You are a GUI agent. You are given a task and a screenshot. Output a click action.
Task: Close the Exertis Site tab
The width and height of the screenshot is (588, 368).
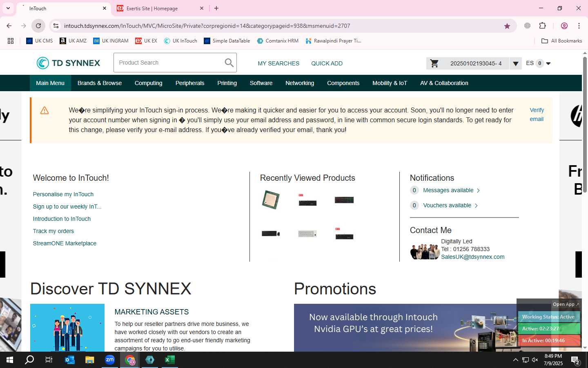click(x=202, y=8)
